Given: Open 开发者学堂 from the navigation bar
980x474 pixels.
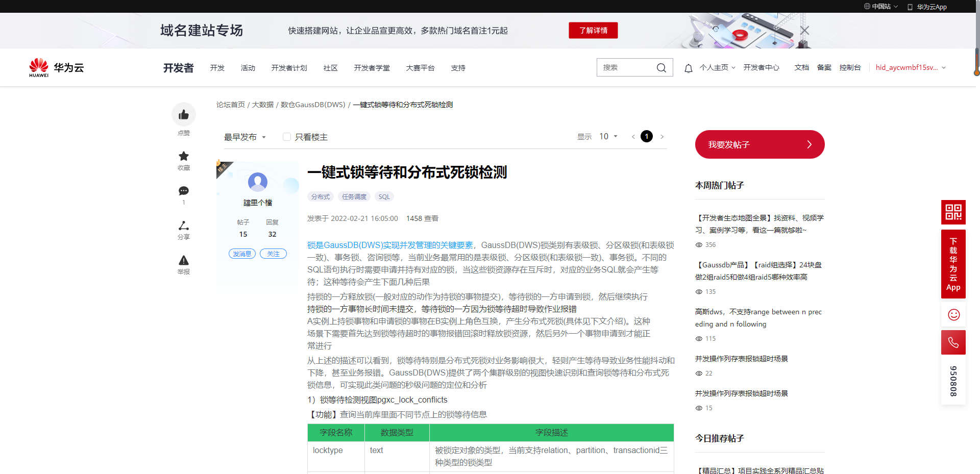Looking at the screenshot, I should tap(372, 67).
